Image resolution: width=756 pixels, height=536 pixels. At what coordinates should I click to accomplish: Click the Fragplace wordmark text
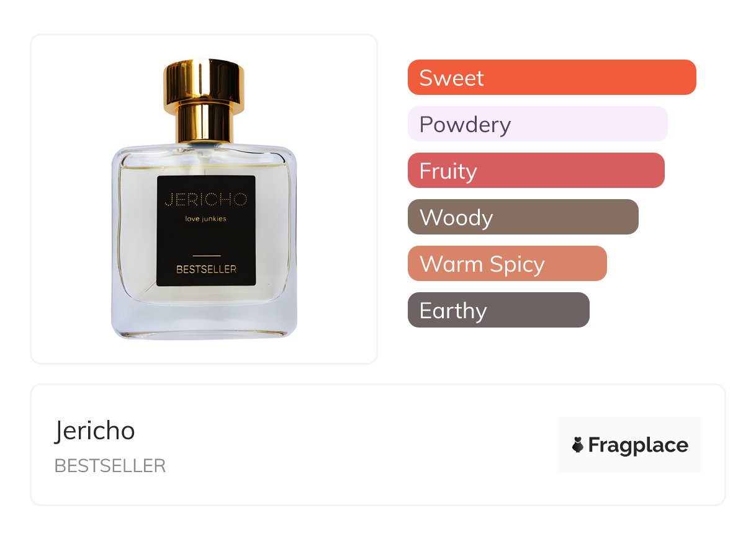click(x=638, y=445)
